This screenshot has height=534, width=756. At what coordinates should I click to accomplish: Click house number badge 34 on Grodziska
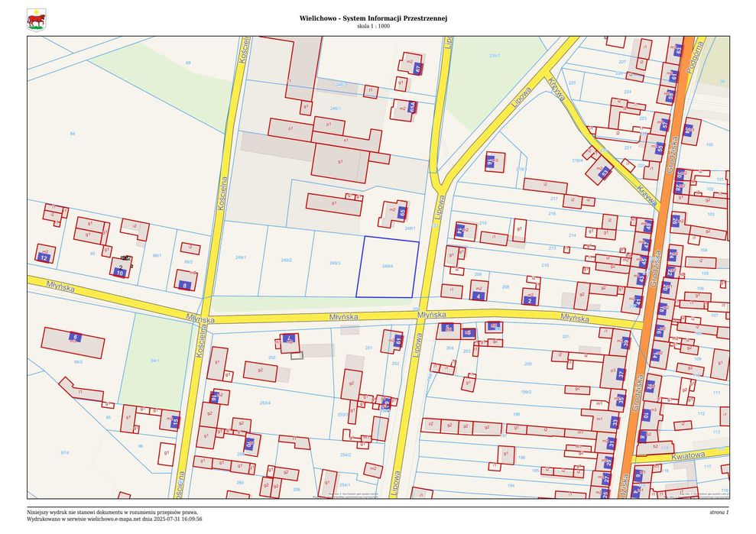point(689,130)
